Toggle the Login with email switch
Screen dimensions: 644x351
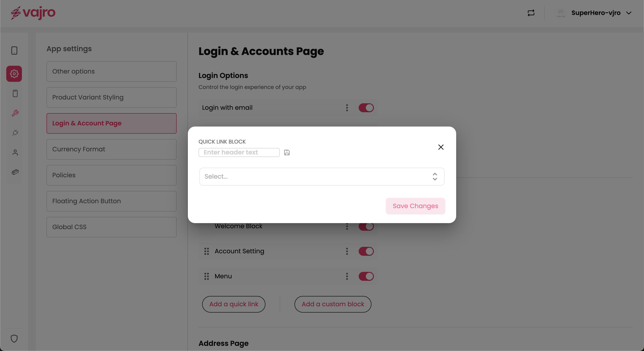[x=366, y=108]
